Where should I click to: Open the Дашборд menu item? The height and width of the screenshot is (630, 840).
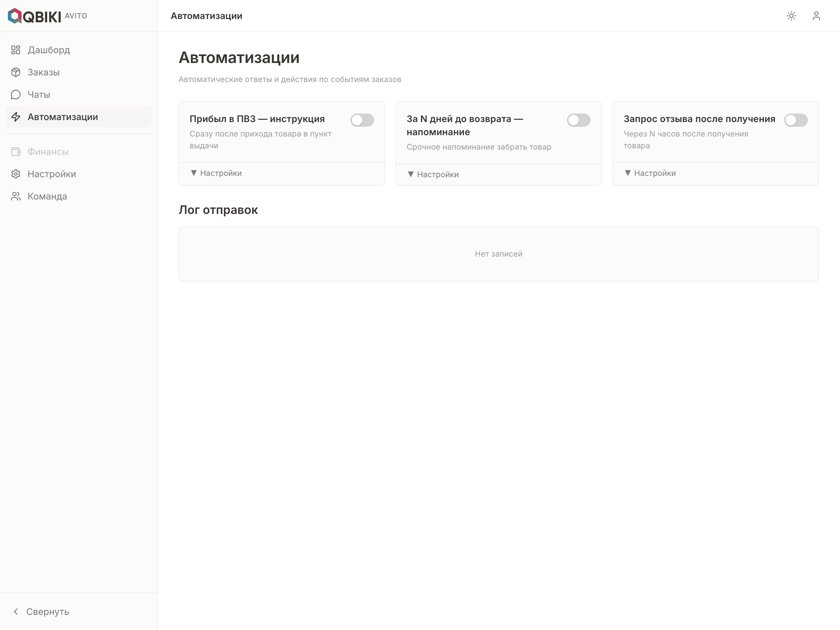(x=78, y=50)
